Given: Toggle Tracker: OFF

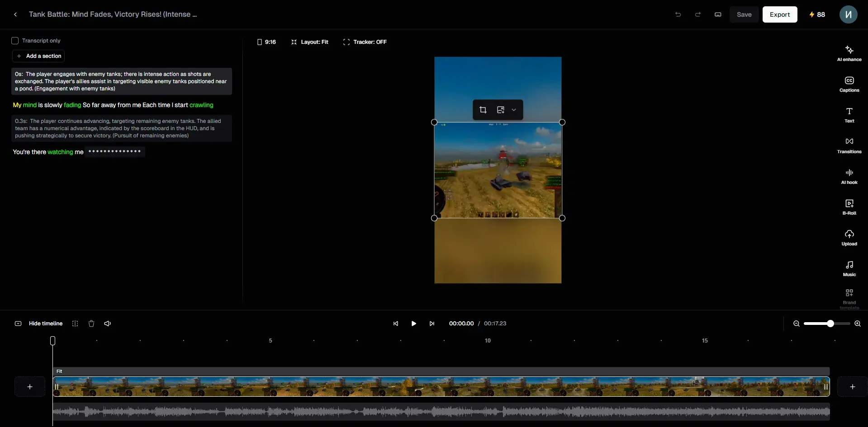Looking at the screenshot, I should click(x=365, y=42).
